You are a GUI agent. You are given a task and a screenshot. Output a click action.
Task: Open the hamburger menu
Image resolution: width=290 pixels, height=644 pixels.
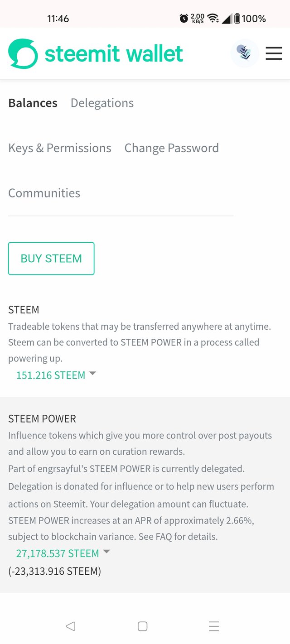click(274, 53)
